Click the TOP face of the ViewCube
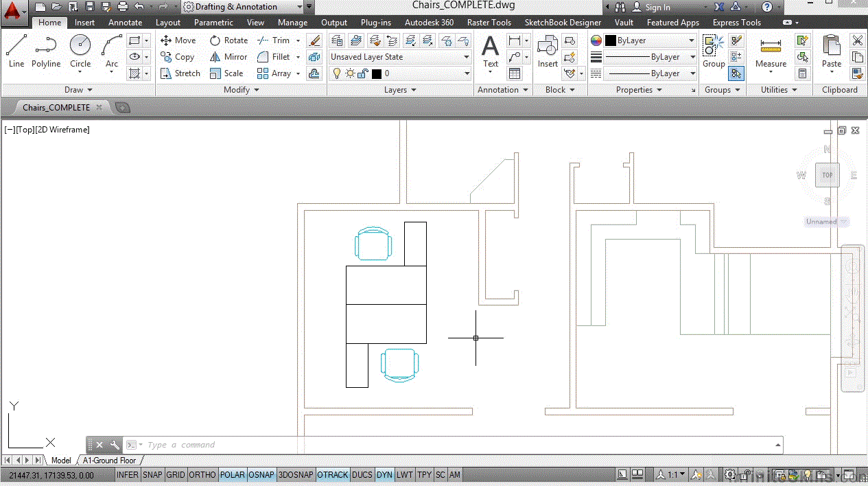Viewport: 868px width, 486px height. [828, 175]
